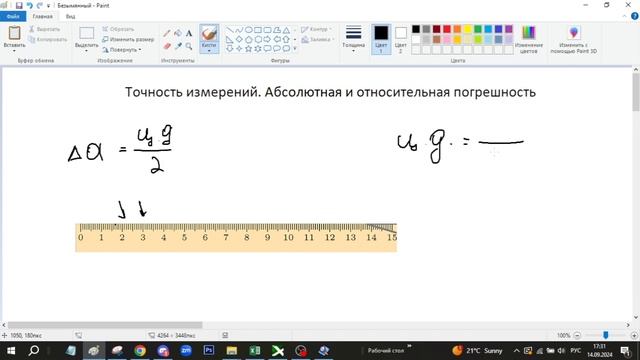The height and width of the screenshot is (360, 640).
Task: Open the Brushes (Кисти) dropdown arrow
Action: 209,51
